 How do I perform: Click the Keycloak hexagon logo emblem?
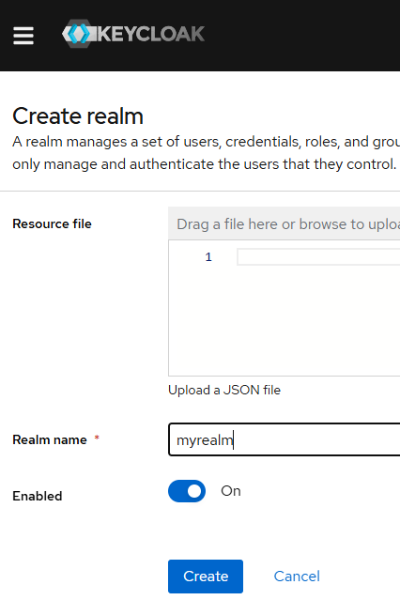click(78, 34)
